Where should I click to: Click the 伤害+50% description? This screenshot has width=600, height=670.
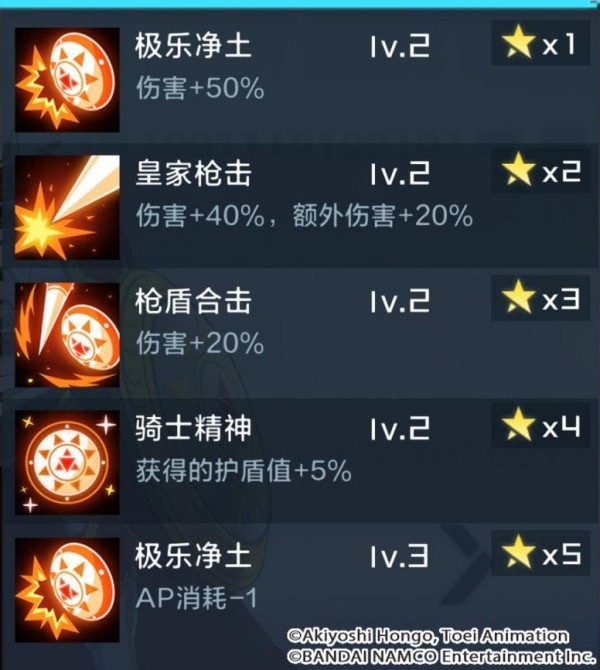coord(200,88)
